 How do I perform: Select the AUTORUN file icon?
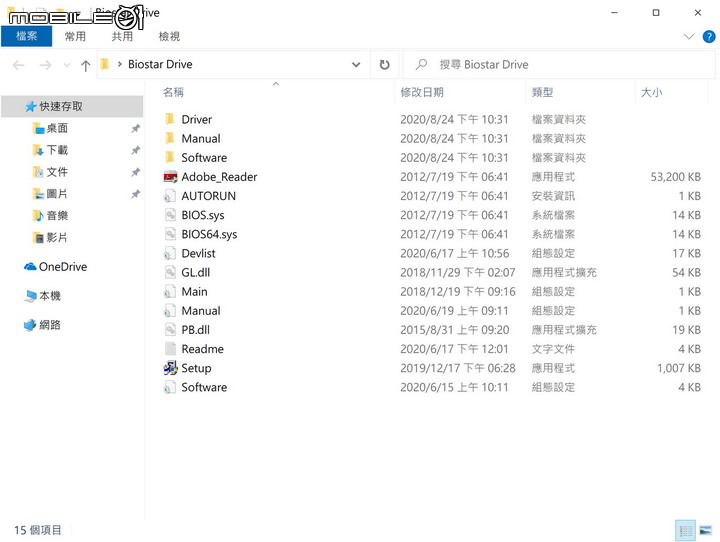170,196
